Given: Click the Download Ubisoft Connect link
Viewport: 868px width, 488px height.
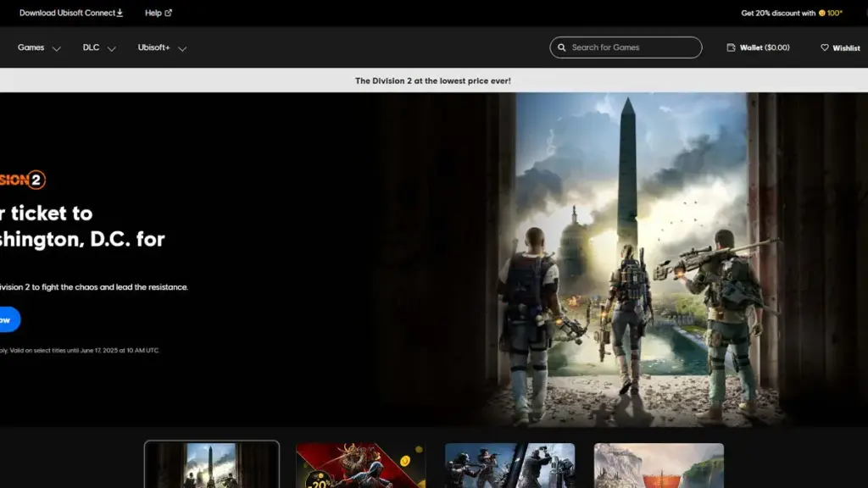Looking at the screenshot, I should coord(71,13).
